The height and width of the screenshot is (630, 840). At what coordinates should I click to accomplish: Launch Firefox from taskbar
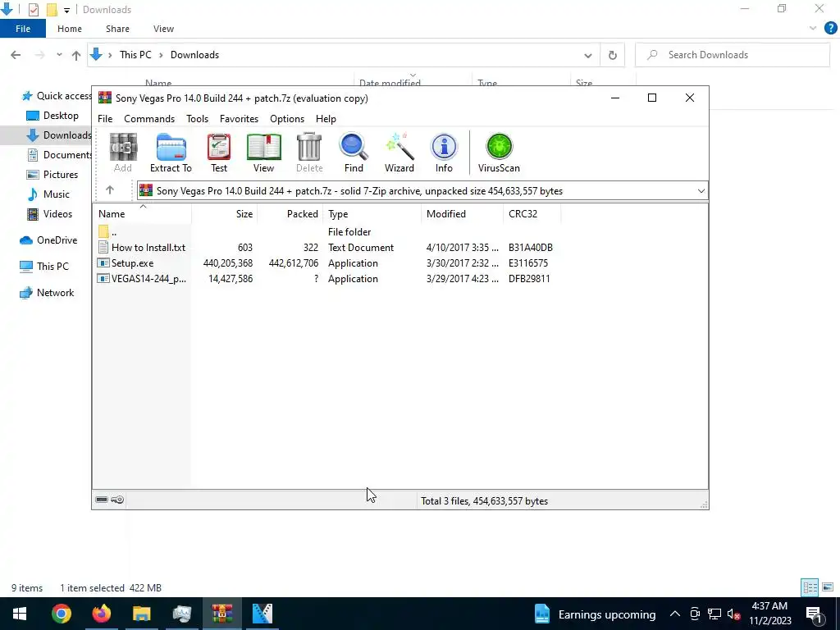(101, 614)
